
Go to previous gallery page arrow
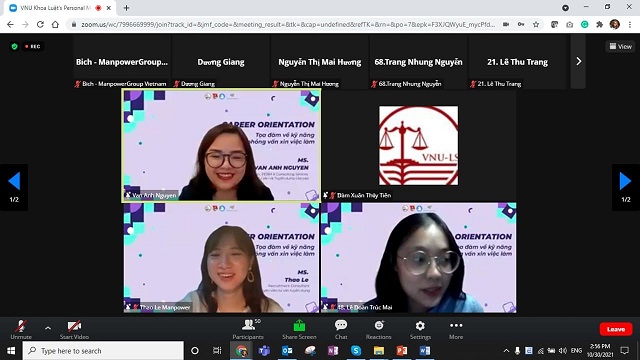(x=14, y=187)
